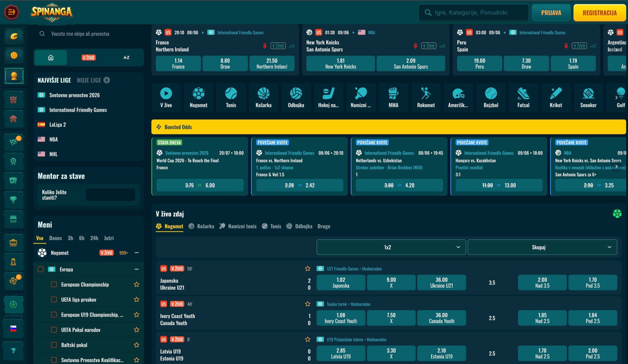Image resolution: width=628 pixels, height=364 pixels.
Task: Click the four-leaf clover sidebar icon
Action: pos(13,281)
